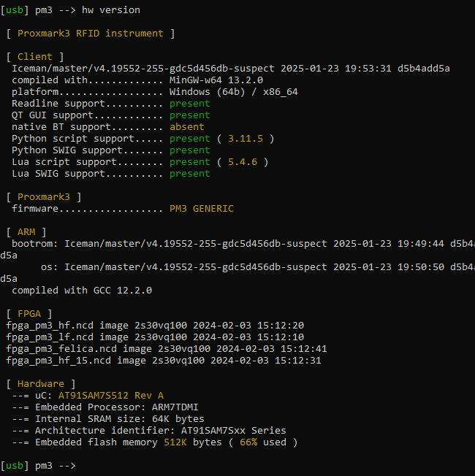The image size is (475, 476).
Task: Click the '[ ARM ]' section header
Action: pos(26,232)
